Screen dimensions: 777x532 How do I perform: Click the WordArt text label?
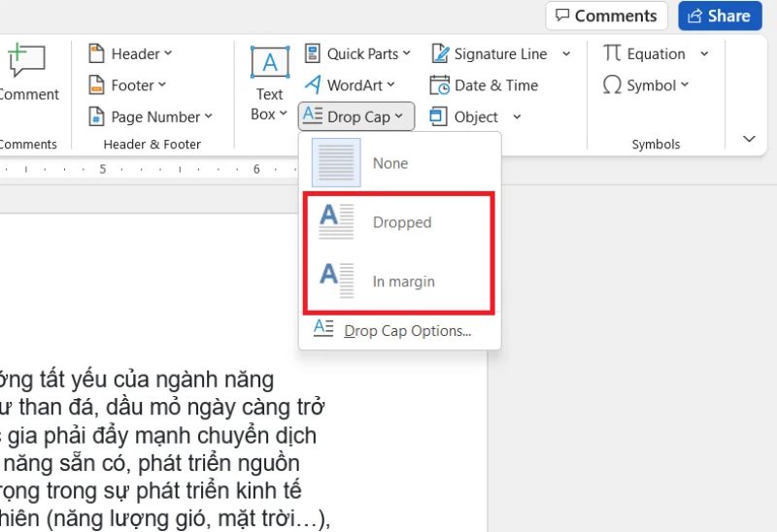pyautogui.click(x=355, y=85)
